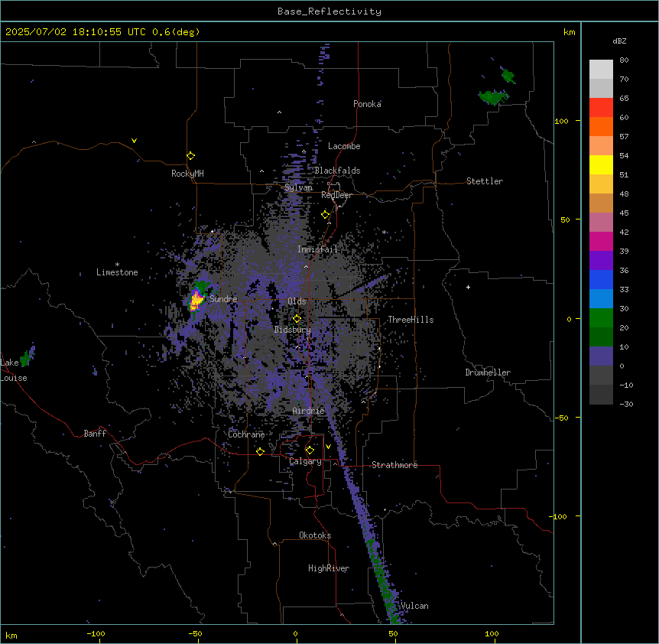This screenshot has height=644, width=659.
Task: Select the Sundre label on the map
Action: point(223,299)
